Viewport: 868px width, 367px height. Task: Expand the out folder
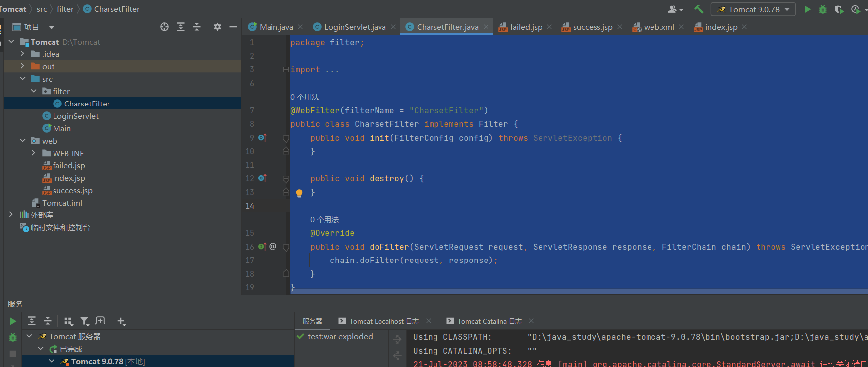(x=22, y=66)
